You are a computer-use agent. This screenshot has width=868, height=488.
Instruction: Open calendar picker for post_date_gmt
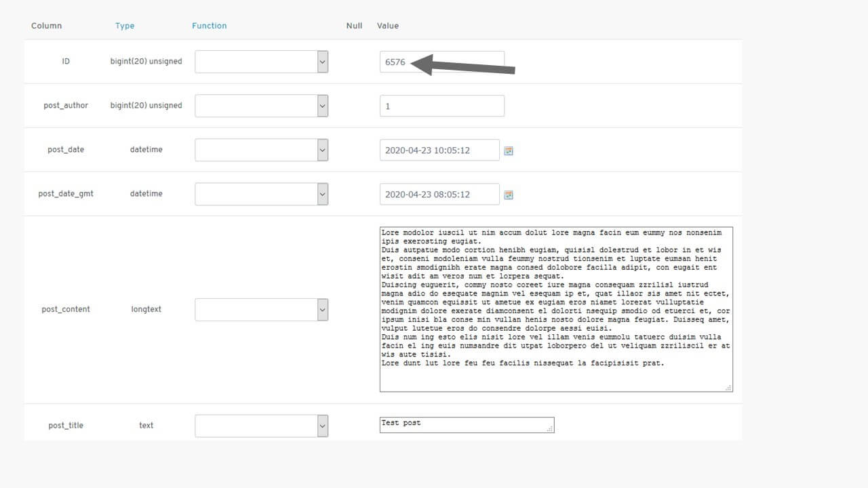[x=509, y=195]
